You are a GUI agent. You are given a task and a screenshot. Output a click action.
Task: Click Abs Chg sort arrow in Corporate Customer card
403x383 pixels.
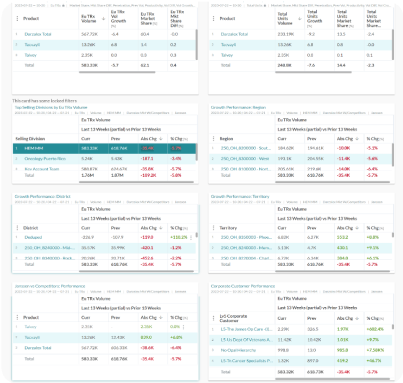[x=357, y=318]
